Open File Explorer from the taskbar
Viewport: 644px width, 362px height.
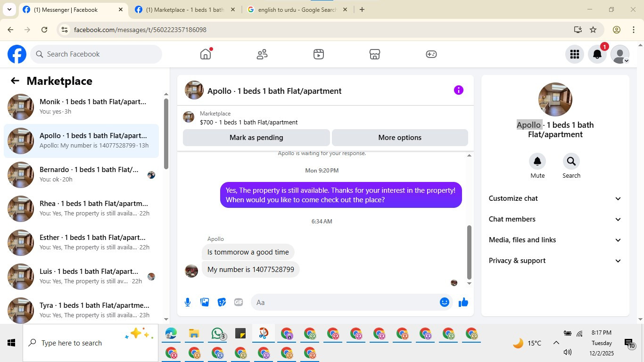click(194, 334)
